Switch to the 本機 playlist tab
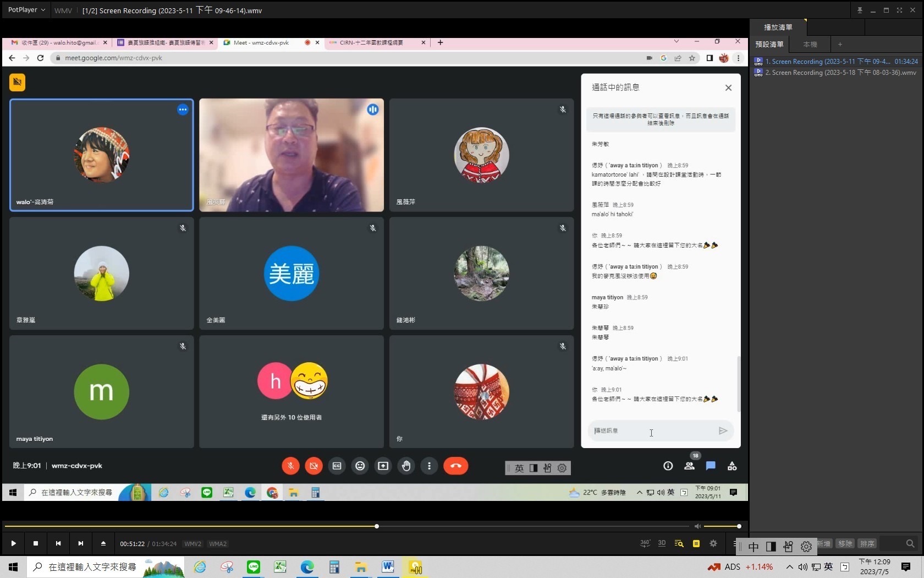This screenshot has width=924, height=578. click(810, 44)
